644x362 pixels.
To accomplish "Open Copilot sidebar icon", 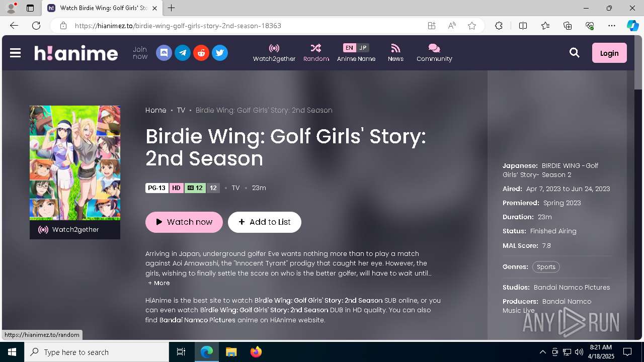I will click(632, 26).
